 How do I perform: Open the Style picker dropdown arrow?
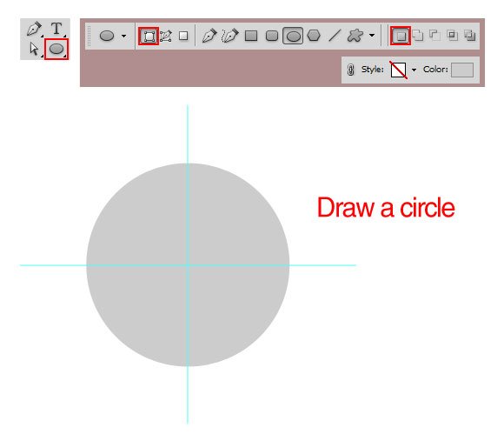pyautogui.click(x=414, y=70)
